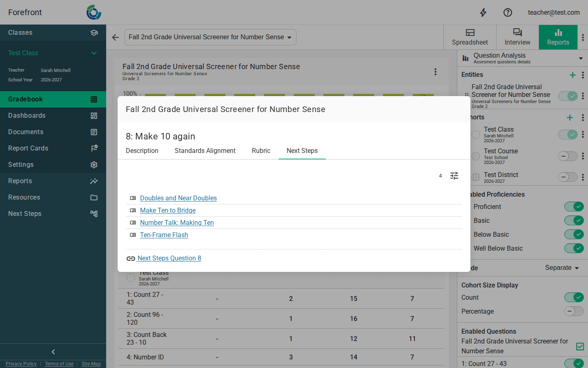Open the Spreadsheet view tab
This screenshot has width=588, height=368.
(470, 37)
